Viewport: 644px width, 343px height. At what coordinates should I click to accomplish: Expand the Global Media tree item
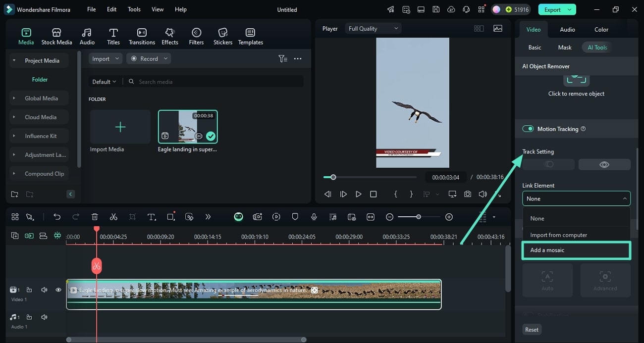click(x=14, y=98)
